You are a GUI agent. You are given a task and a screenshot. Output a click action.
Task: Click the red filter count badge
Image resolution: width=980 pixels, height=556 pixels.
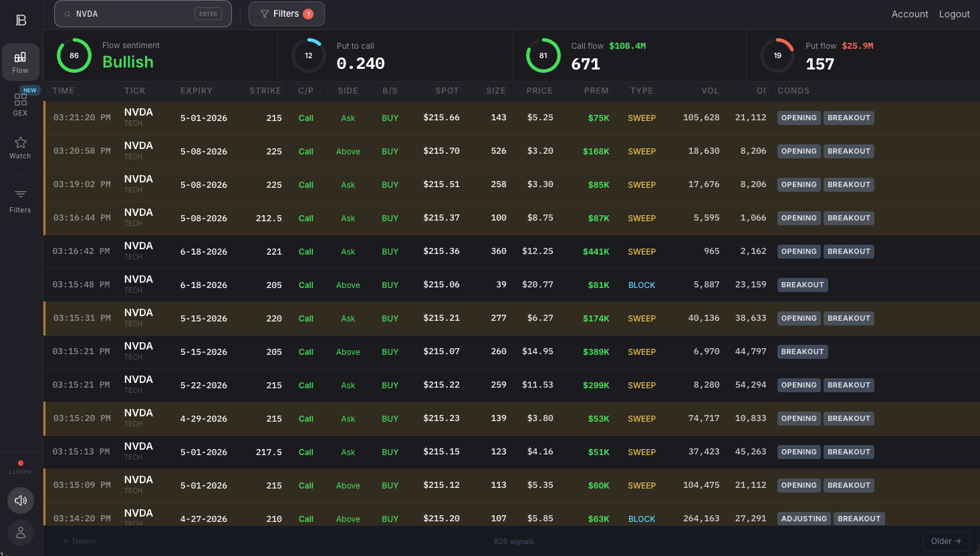[308, 14]
